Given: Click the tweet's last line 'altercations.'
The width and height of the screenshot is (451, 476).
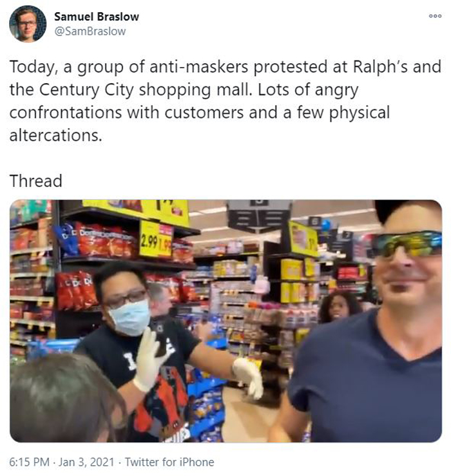Looking at the screenshot, I should point(56,135).
